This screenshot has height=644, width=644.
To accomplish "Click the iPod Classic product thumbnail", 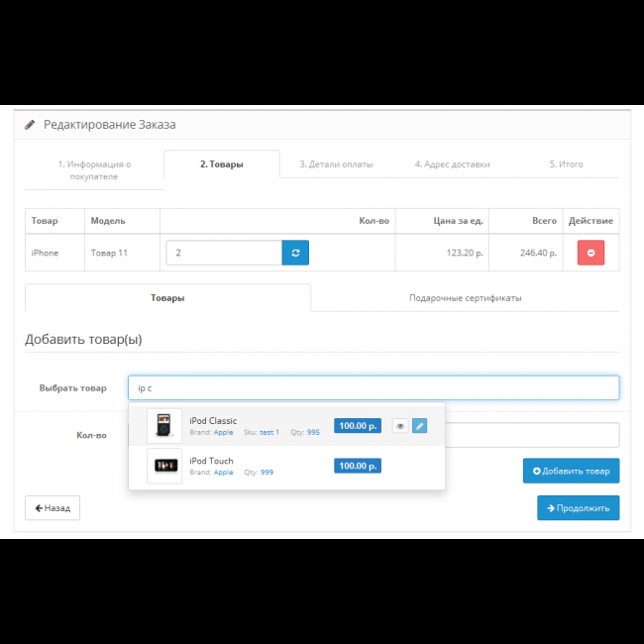I will tap(164, 426).
